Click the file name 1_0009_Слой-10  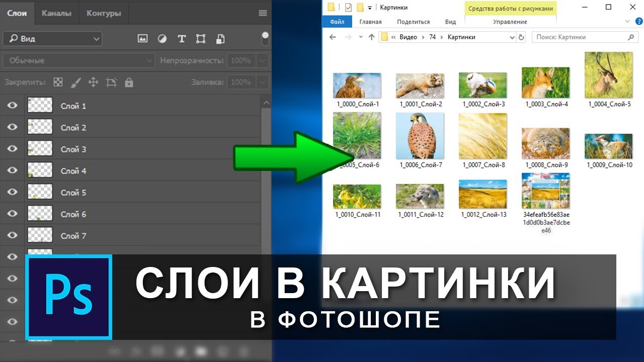pos(609,164)
